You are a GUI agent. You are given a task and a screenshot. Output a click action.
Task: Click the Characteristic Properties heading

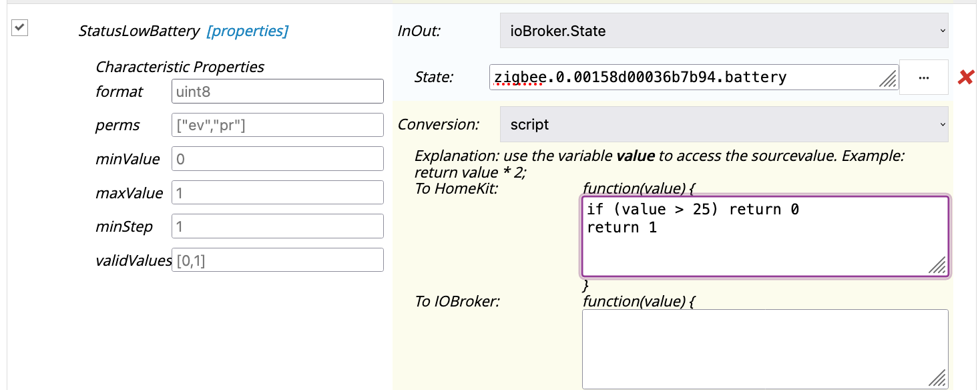(x=180, y=67)
